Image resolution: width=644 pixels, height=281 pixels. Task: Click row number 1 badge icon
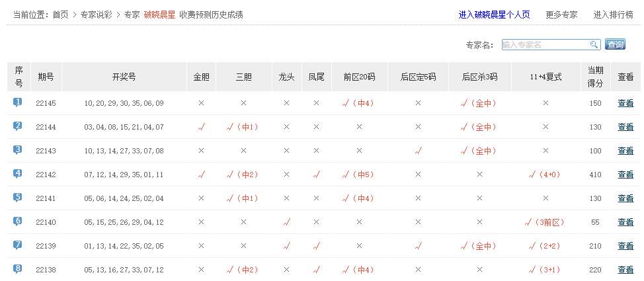point(18,102)
